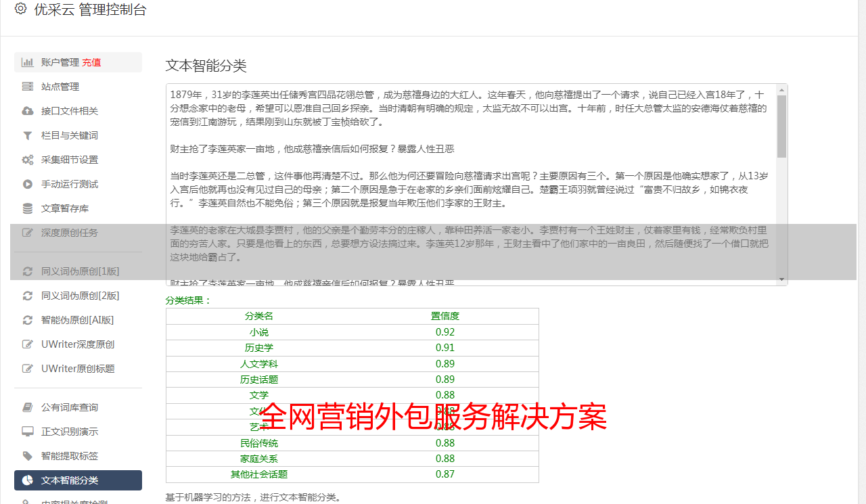
Task: Click the edit icon for UWriter原创标题
Action: tap(28, 369)
